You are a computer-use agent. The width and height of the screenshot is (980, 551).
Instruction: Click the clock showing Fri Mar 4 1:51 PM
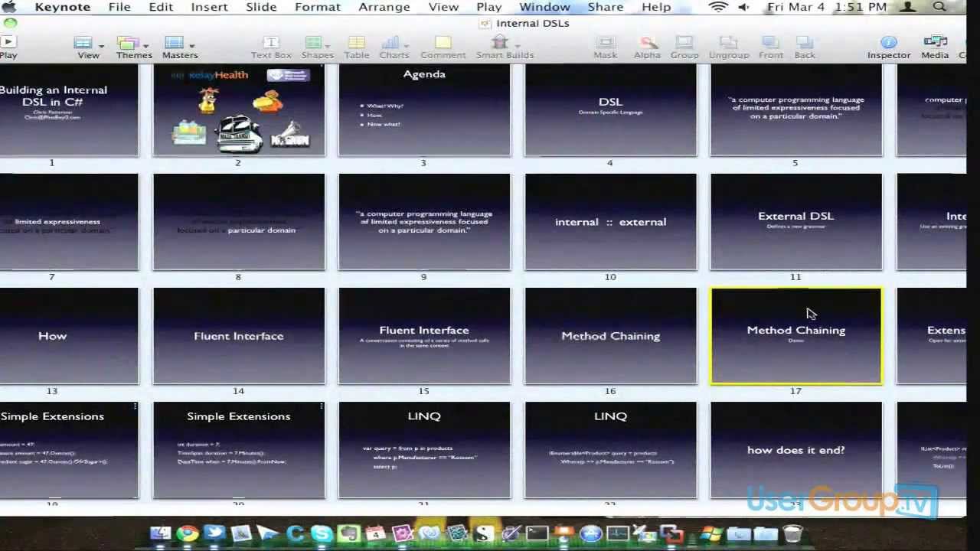[827, 7]
